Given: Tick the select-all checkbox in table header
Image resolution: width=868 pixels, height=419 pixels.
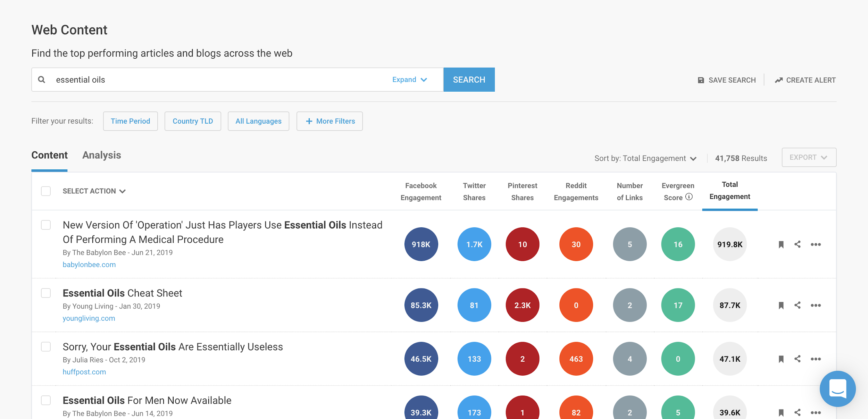Looking at the screenshot, I should (x=46, y=191).
